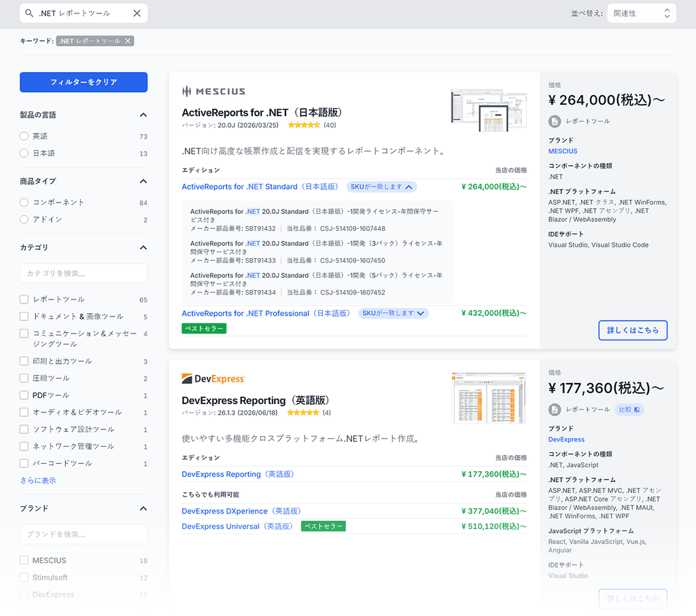Image resolution: width=696 pixels, height=616 pixels.
Task: Open ActiveReports for .NET(日本語版)title
Action: (x=263, y=113)
